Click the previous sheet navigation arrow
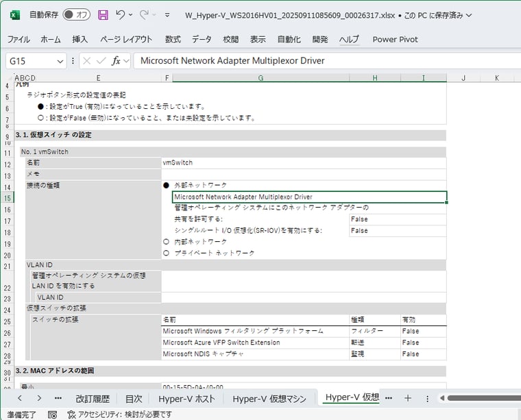The height and width of the screenshot is (420, 521). 20,398
